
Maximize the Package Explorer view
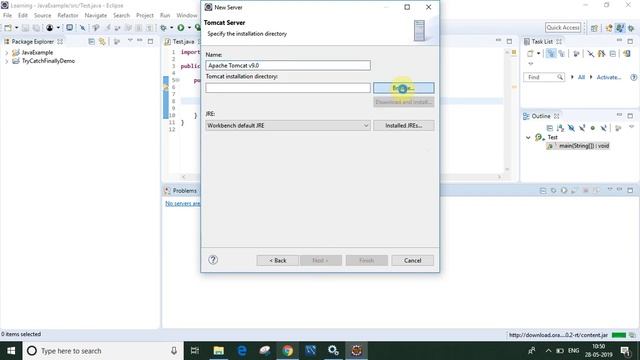pyautogui.click(x=150, y=41)
